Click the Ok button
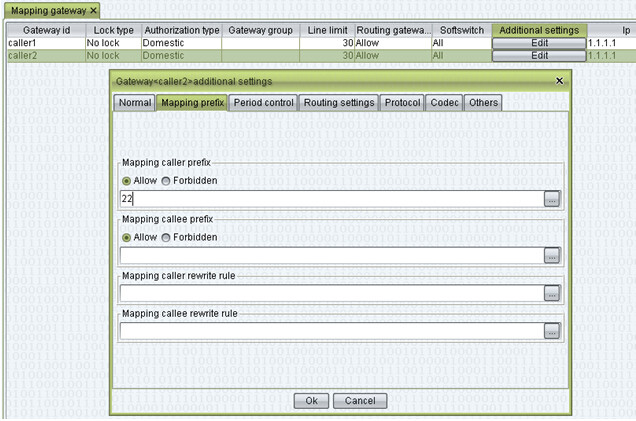Image resolution: width=636 pixels, height=421 pixels. coord(311,400)
